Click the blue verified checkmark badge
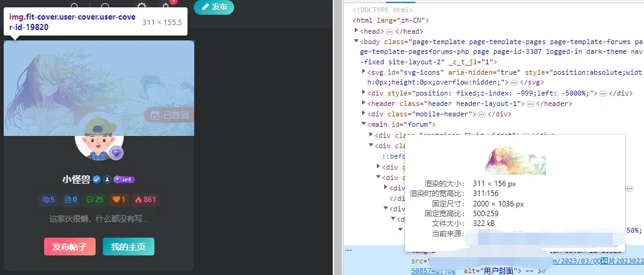Viewport: 644px width, 275px height. point(97,179)
